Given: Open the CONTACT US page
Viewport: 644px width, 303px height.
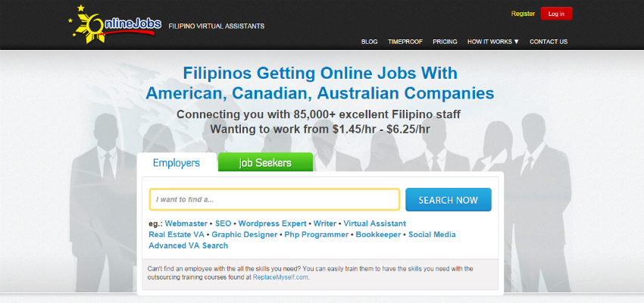Looking at the screenshot, I should (x=549, y=42).
